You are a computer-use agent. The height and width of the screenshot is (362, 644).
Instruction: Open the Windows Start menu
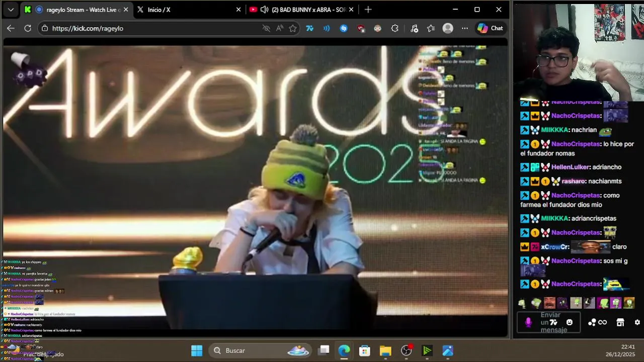(197, 350)
